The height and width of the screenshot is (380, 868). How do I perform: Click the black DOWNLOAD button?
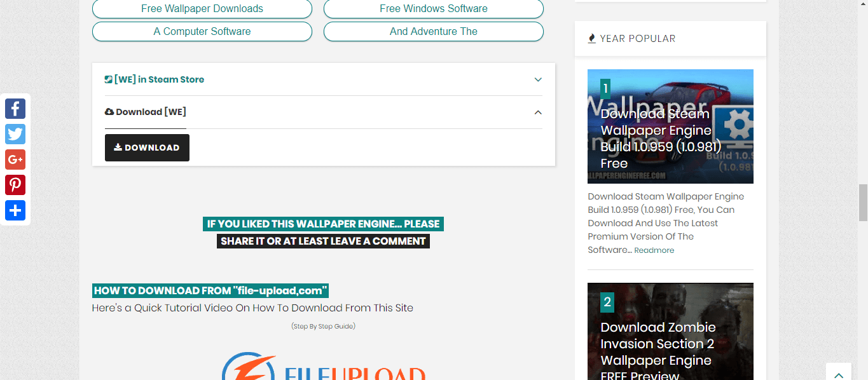click(147, 147)
